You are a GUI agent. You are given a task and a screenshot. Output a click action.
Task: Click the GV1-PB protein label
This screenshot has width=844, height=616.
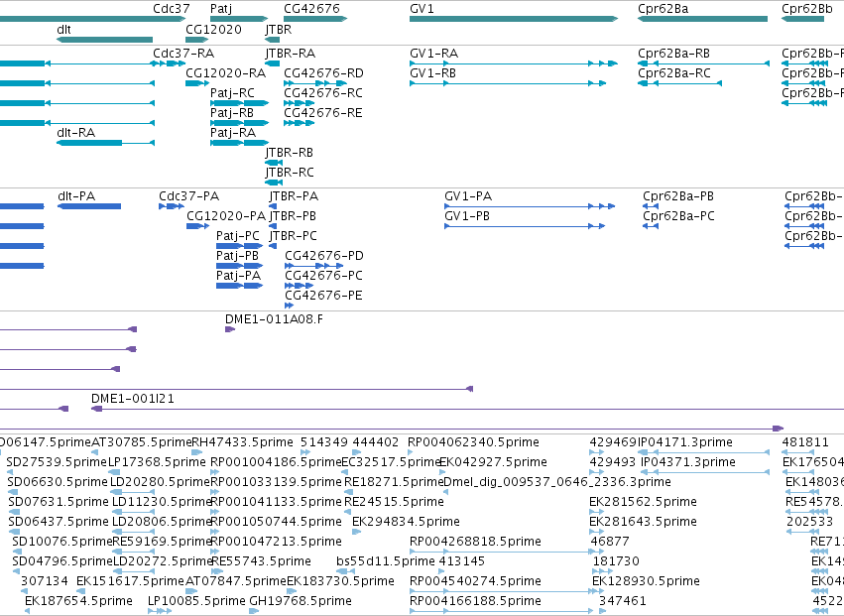[x=467, y=216]
